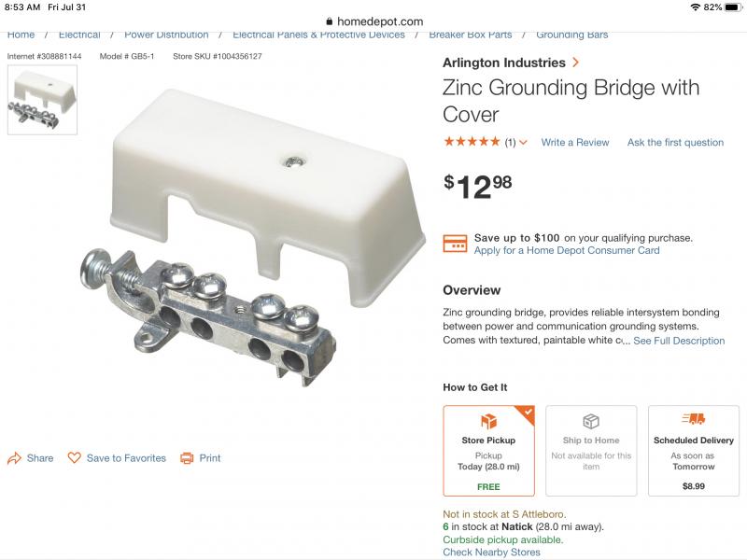Select the Ship to Home option
This screenshot has height=560, width=747.
(x=591, y=451)
